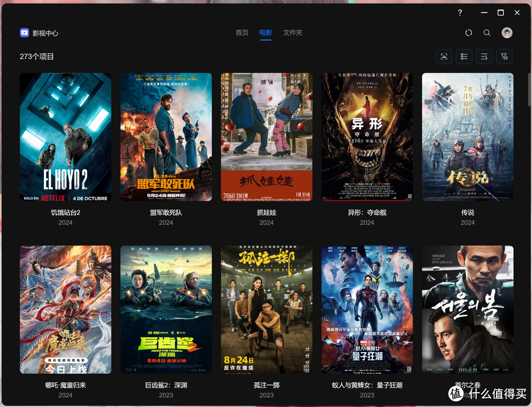Close the 影视中心 window

pyautogui.click(x=517, y=12)
